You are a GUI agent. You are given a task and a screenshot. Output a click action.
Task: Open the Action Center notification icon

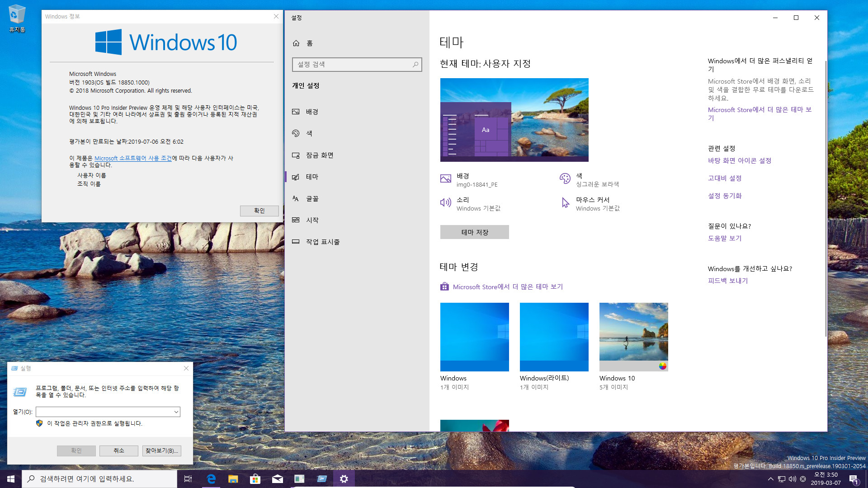pyautogui.click(x=854, y=479)
